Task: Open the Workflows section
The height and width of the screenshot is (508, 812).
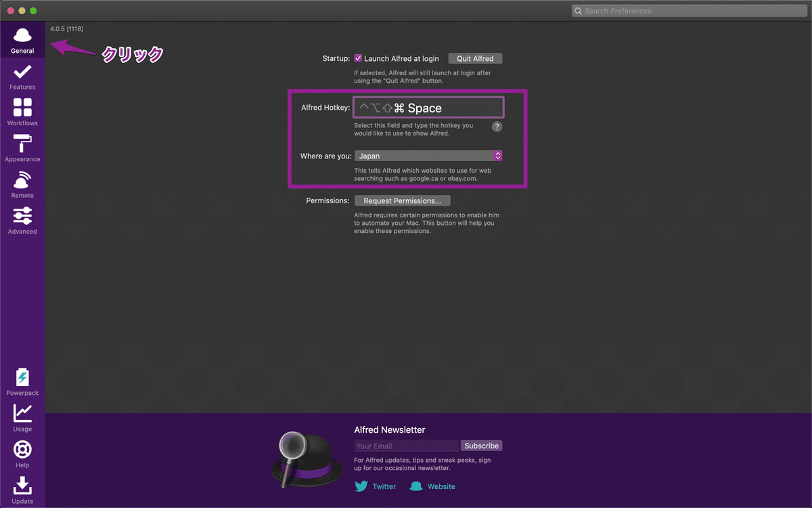Action: coord(22,112)
